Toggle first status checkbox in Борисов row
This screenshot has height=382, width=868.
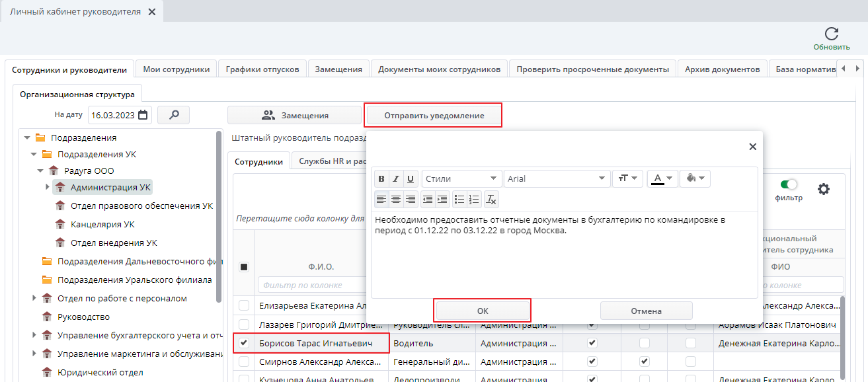point(592,343)
